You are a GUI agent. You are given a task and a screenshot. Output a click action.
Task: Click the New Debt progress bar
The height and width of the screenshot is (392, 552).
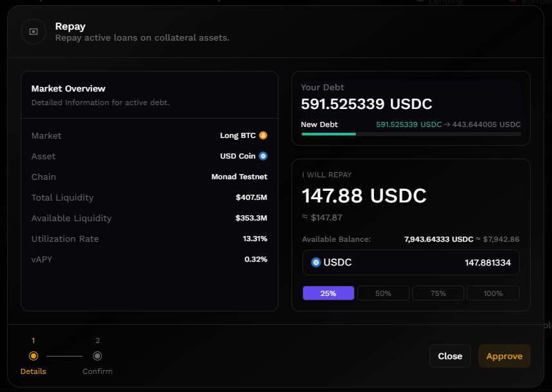coord(411,134)
